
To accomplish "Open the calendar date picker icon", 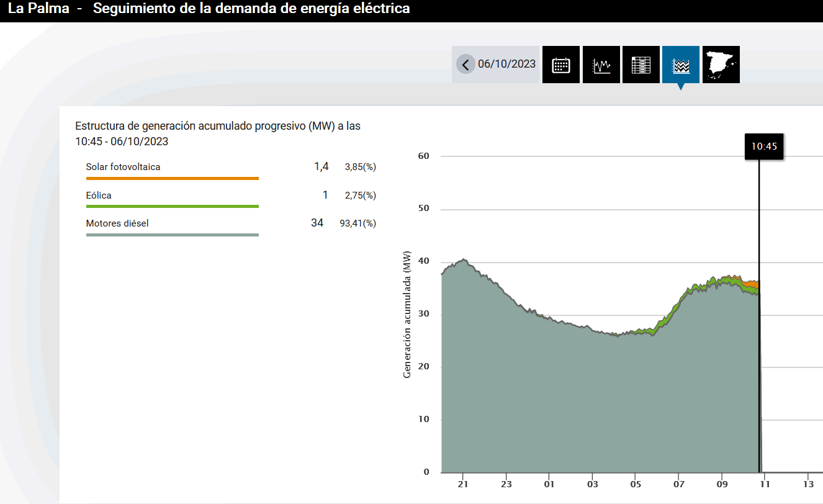I will (561, 65).
